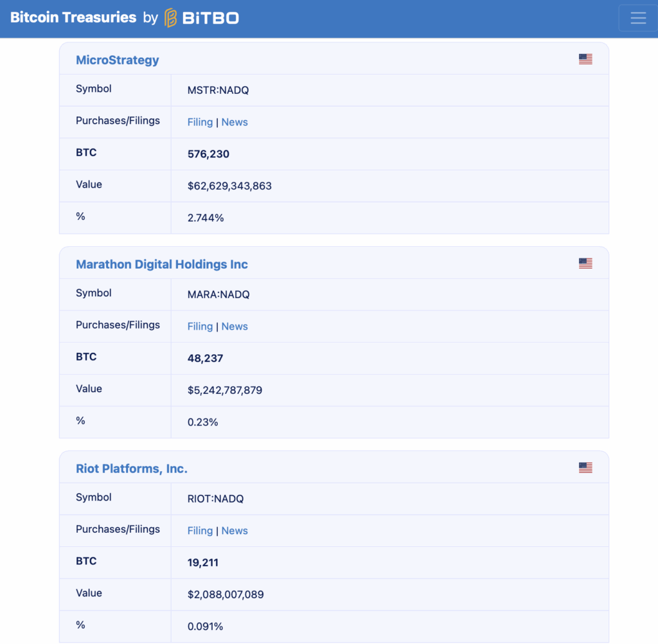658x644 pixels.
Task: Open the MicroStrategy Filing link
Action: click(200, 122)
